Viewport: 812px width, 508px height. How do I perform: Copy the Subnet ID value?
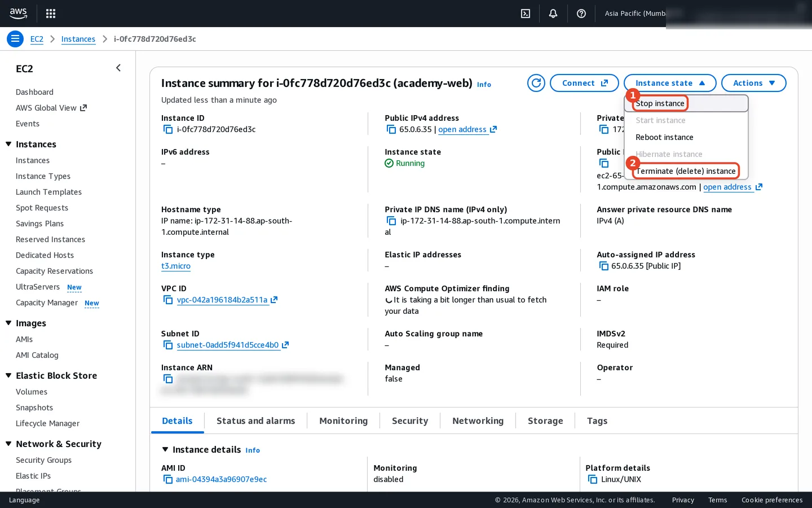tap(168, 345)
